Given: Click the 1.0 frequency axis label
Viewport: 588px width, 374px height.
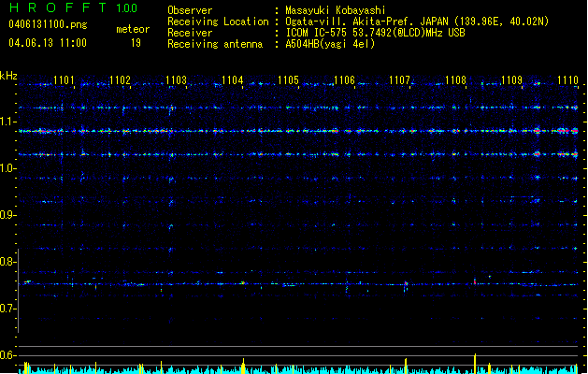Looking at the screenshot, I should [x=7, y=168].
